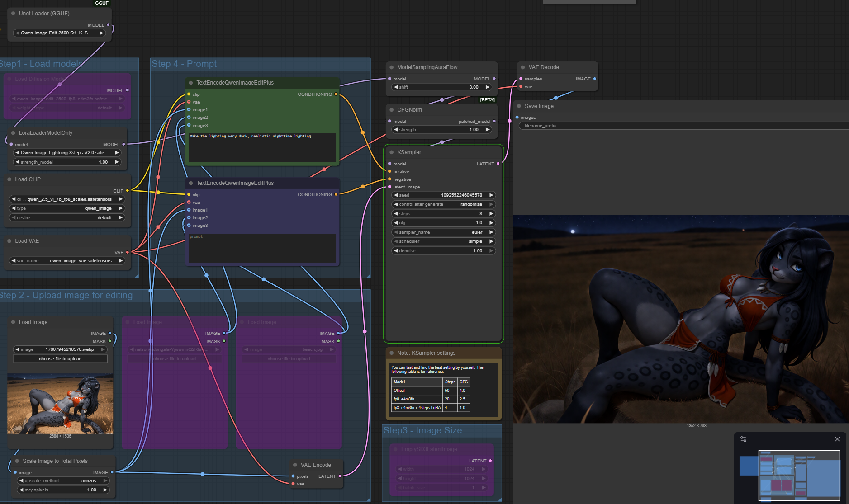Click the loaded input image thumbnail
Image resolution: width=849 pixels, height=504 pixels.
(60, 404)
